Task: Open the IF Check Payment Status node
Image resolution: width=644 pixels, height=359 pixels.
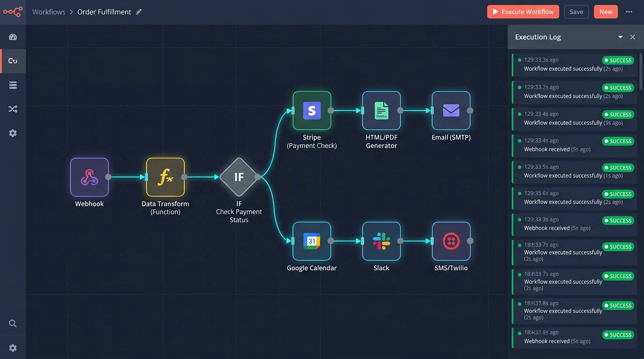Action: click(239, 177)
